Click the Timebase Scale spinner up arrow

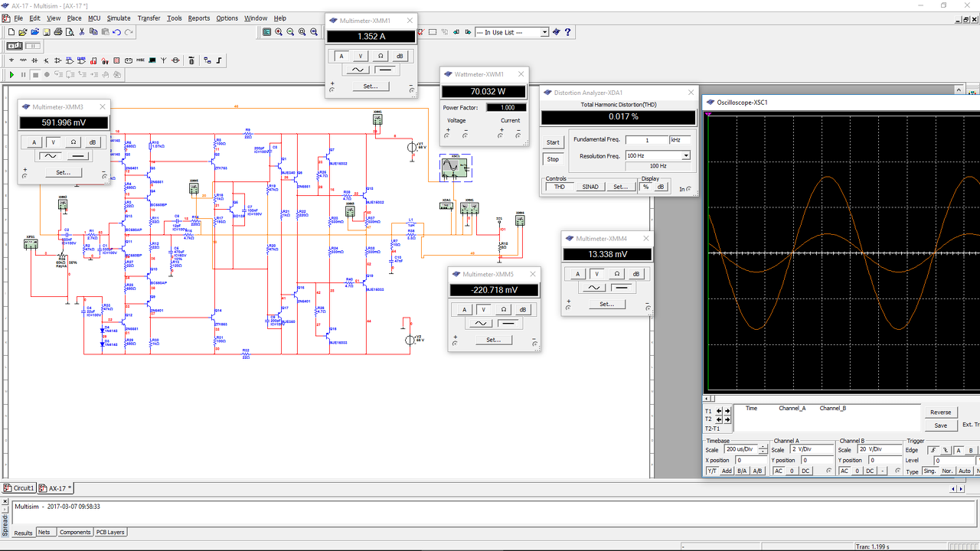pos(762,447)
